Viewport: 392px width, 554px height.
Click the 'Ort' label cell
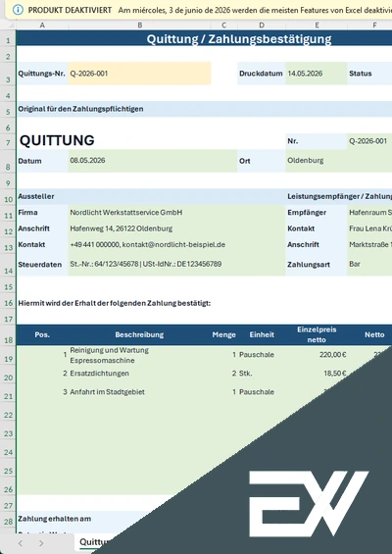[262, 161]
